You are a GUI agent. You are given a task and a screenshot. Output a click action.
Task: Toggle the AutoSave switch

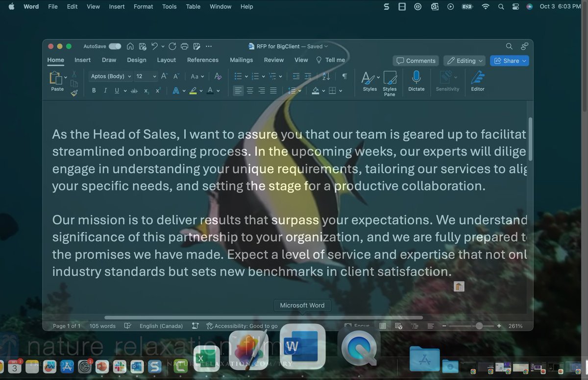click(115, 47)
